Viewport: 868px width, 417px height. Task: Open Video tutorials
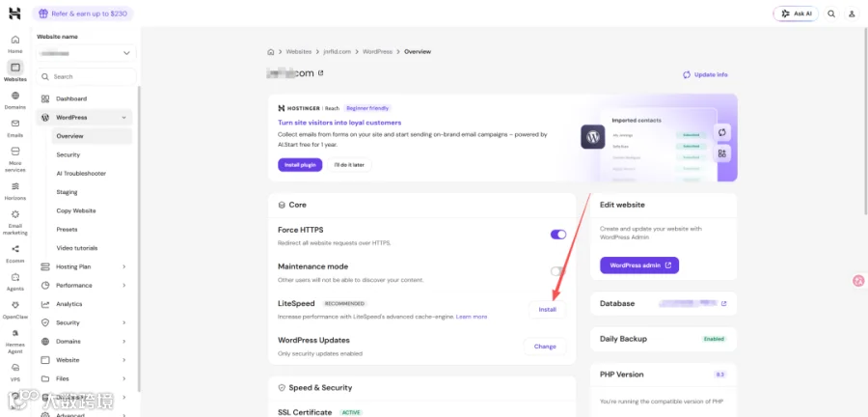[92, 248]
